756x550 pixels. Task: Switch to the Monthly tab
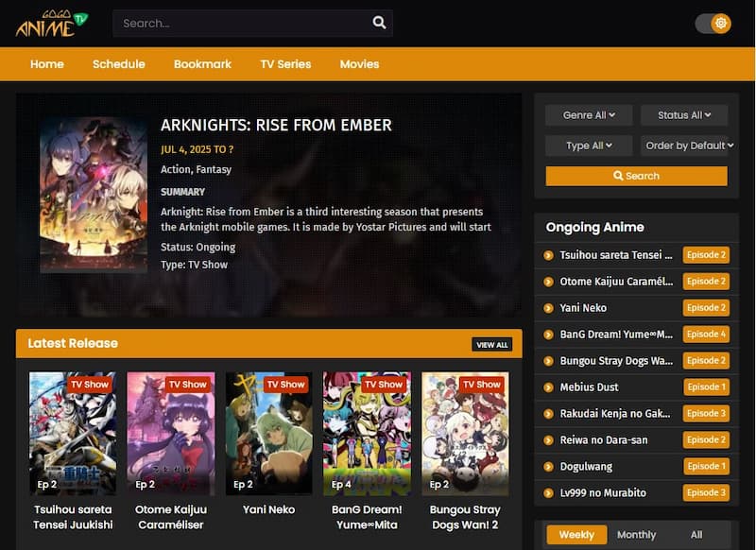point(636,535)
